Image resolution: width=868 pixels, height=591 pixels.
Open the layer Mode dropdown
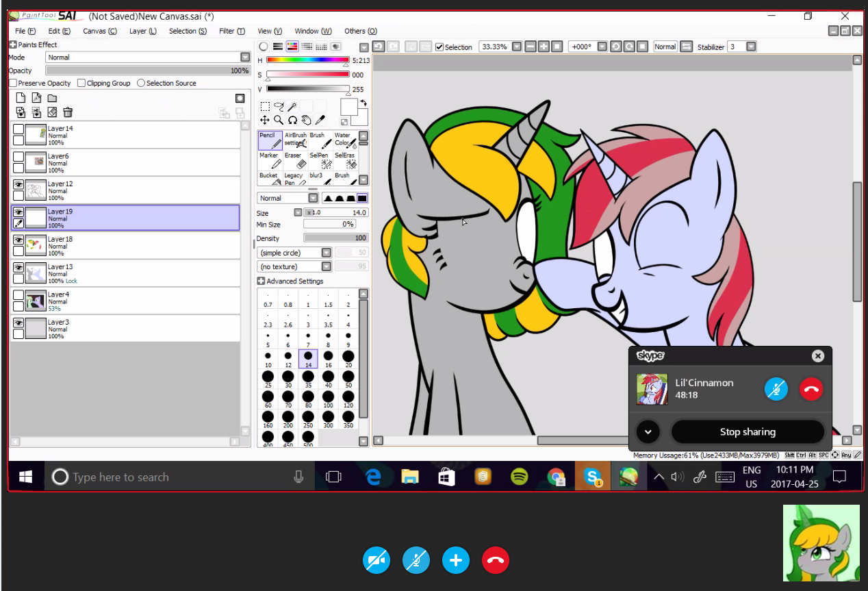click(245, 58)
